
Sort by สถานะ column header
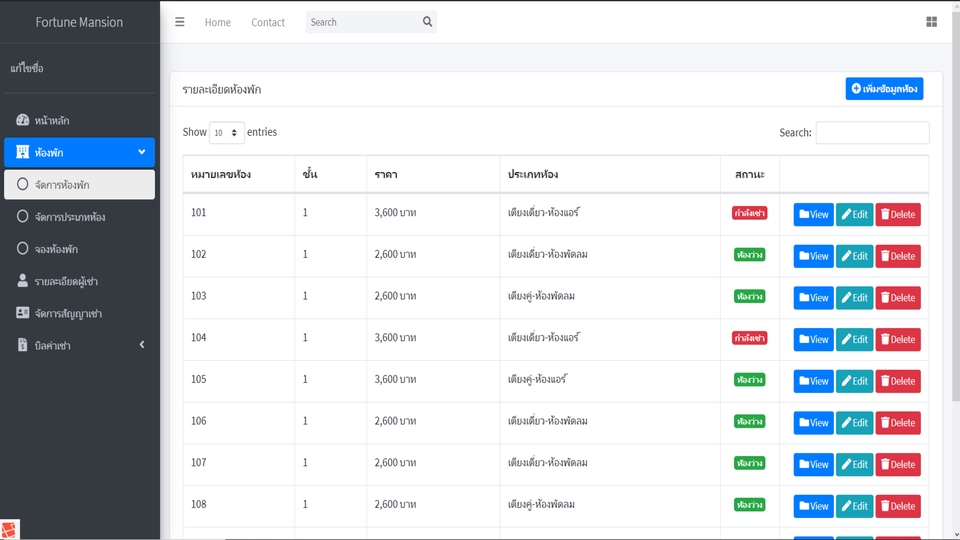[750, 174]
